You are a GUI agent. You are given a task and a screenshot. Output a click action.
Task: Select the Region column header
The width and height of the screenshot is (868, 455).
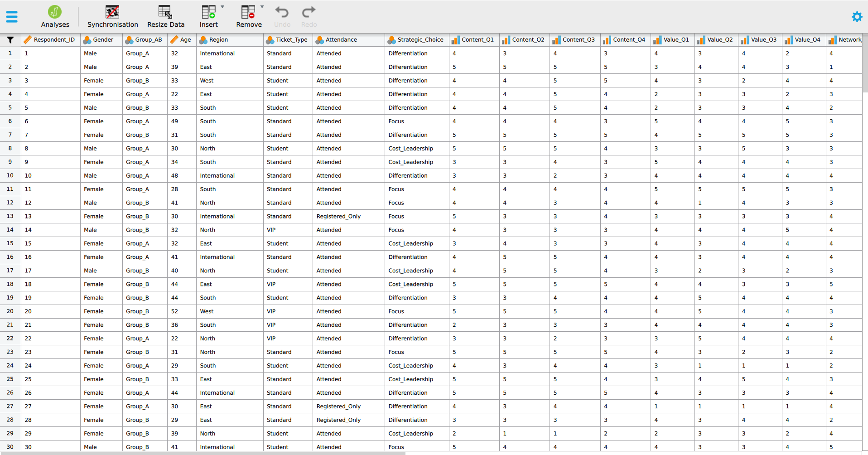(x=230, y=40)
